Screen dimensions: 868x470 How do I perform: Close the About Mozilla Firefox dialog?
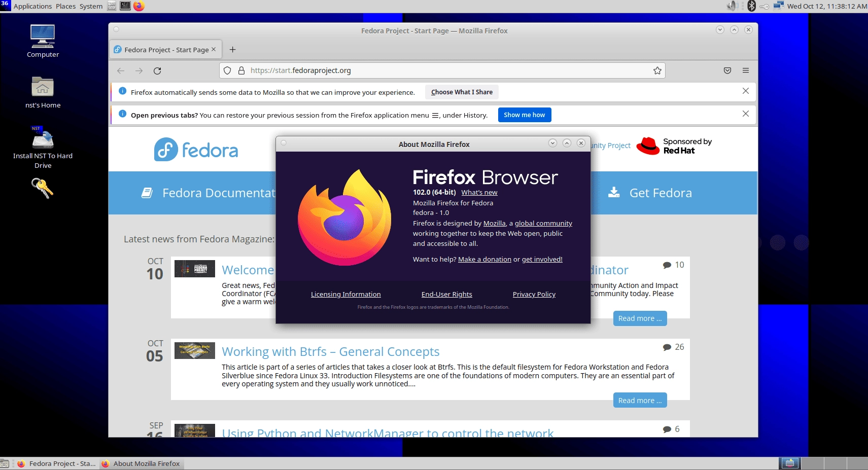[x=581, y=143]
